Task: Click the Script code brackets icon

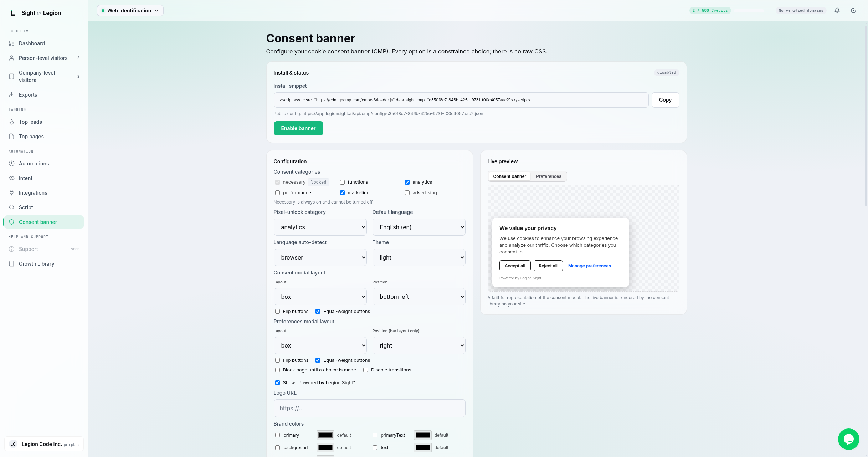Action: [x=11, y=207]
